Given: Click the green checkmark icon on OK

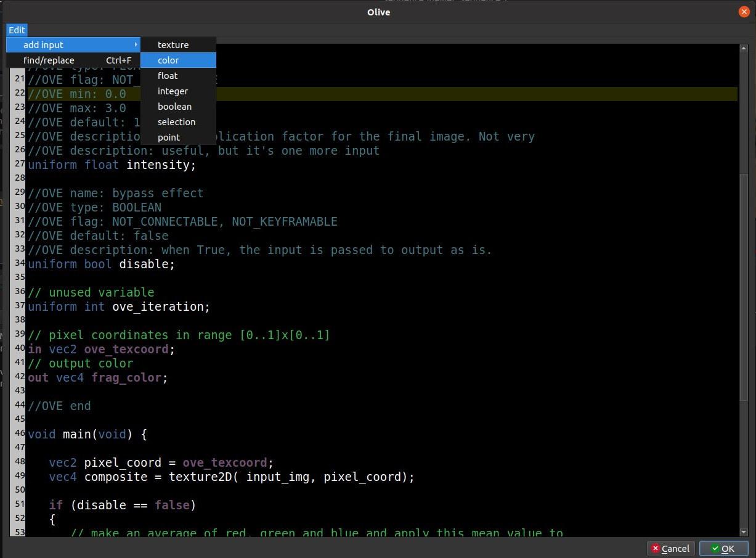Looking at the screenshot, I should coord(715,548).
